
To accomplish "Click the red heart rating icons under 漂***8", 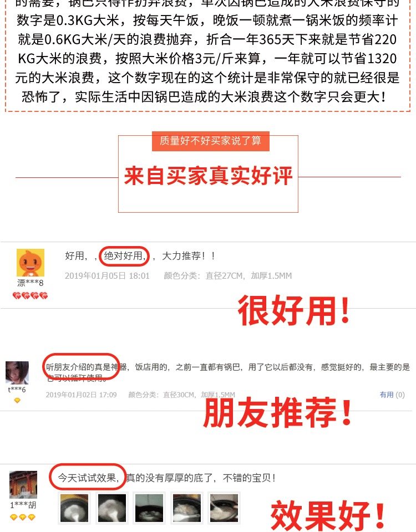I will 30,296.
